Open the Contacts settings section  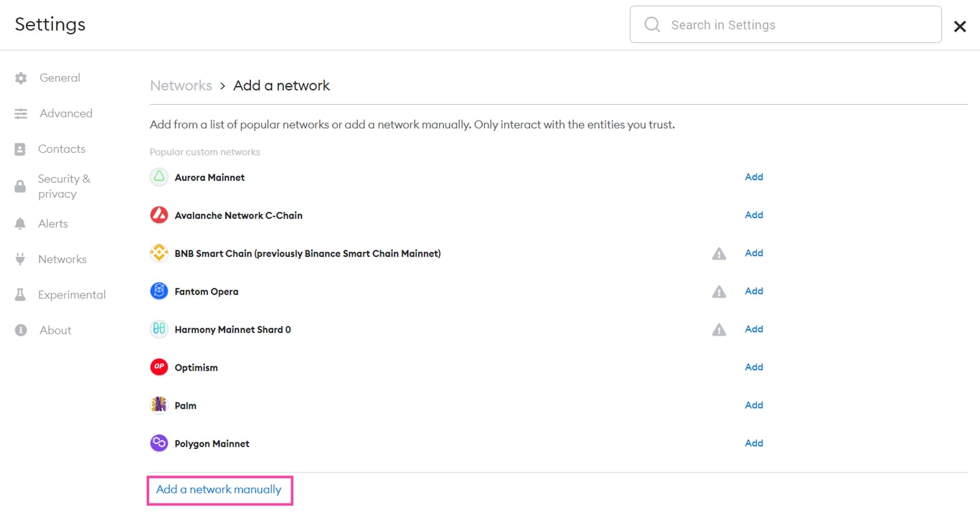point(61,148)
